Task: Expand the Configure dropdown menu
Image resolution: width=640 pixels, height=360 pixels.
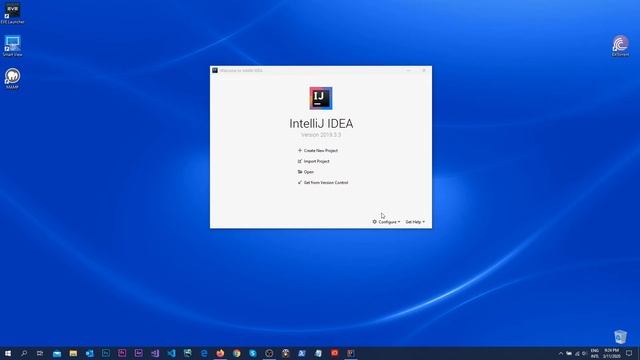Action: 386,222
